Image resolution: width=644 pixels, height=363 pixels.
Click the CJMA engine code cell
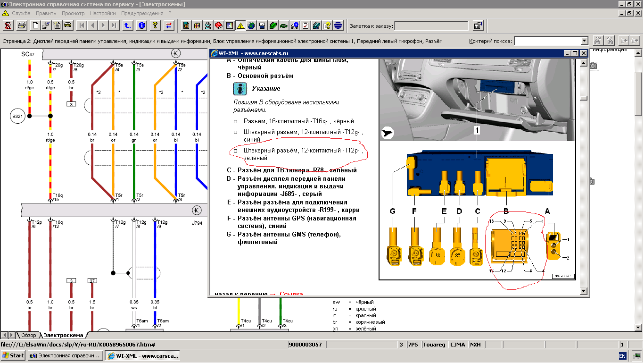(x=458, y=345)
